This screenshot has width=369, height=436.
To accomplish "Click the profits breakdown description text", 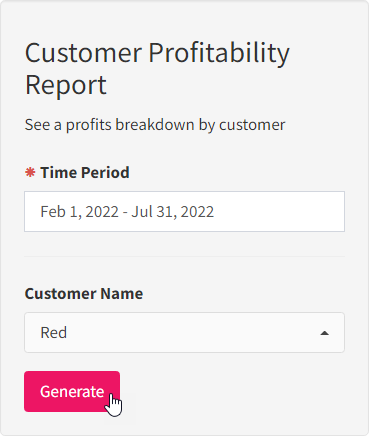I will (155, 125).
